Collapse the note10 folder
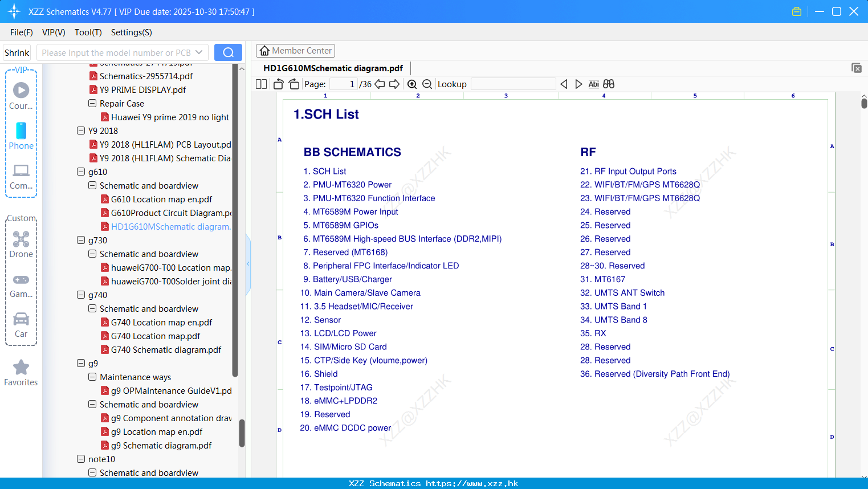The image size is (868, 489). click(x=81, y=459)
